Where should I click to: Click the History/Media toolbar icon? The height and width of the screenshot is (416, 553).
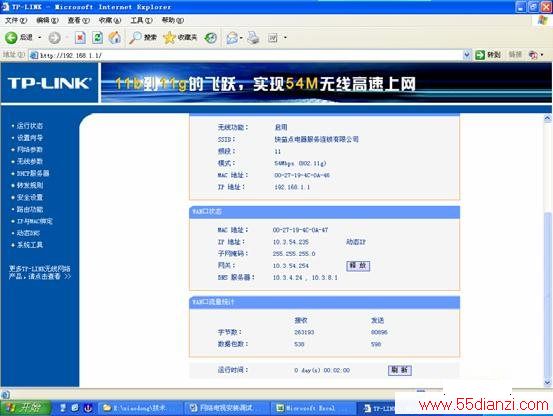tap(211, 38)
